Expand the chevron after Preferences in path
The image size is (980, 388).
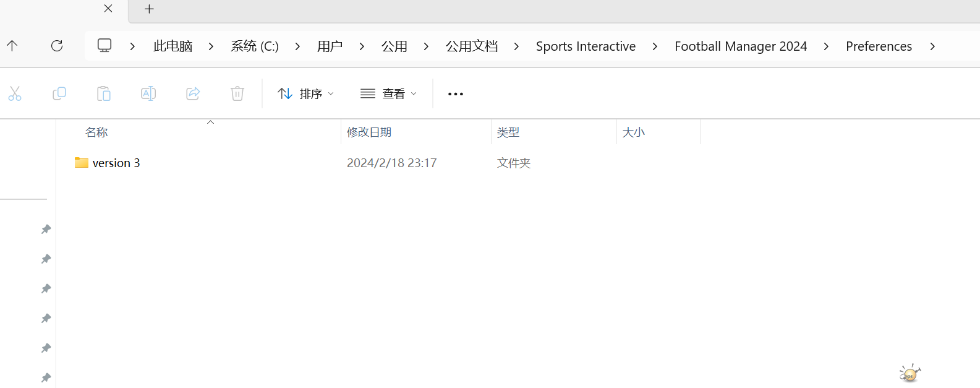click(932, 46)
